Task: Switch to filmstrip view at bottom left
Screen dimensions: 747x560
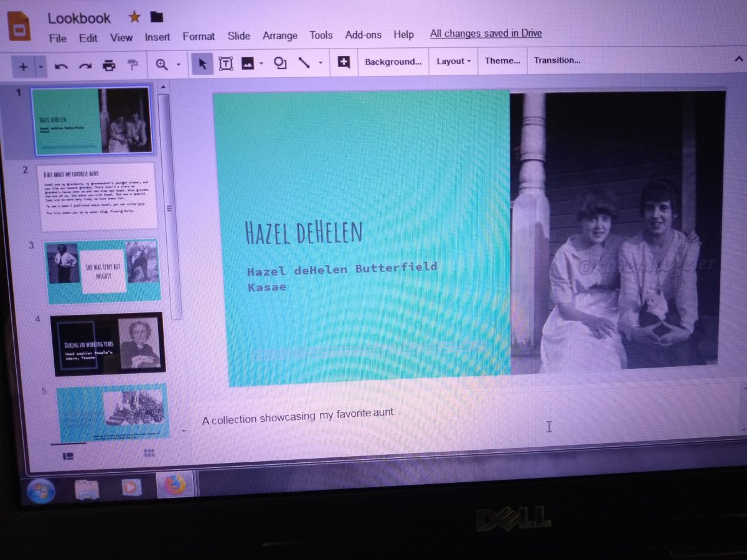Action: [x=68, y=456]
